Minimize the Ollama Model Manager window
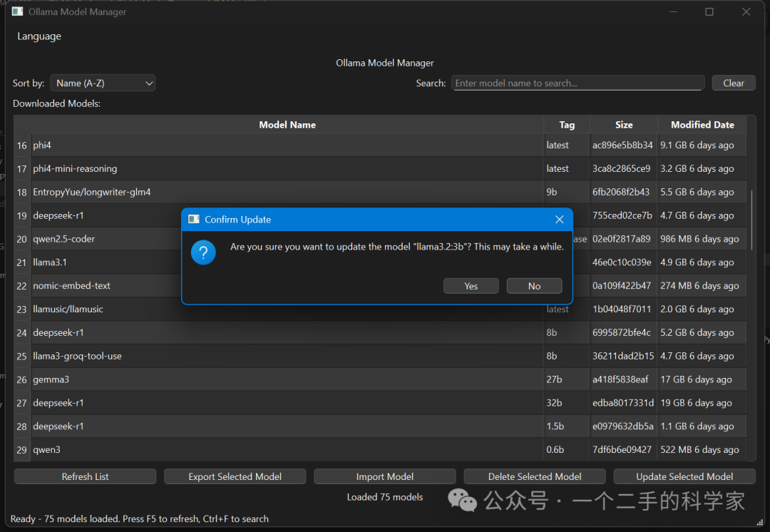Image resolution: width=770 pixels, height=532 pixels. (x=673, y=12)
